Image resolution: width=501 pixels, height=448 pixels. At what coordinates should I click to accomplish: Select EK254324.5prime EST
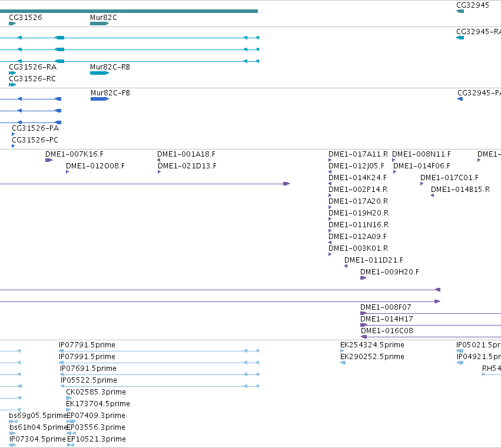[x=342, y=351]
